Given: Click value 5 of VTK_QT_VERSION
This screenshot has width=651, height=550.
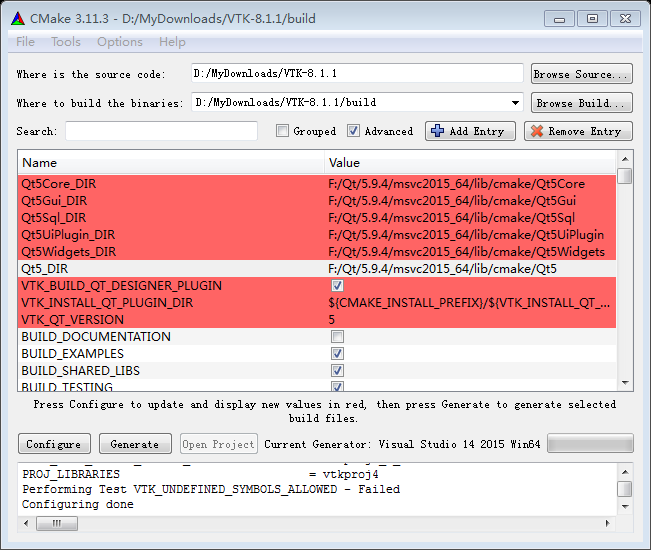Looking at the screenshot, I should (331, 320).
